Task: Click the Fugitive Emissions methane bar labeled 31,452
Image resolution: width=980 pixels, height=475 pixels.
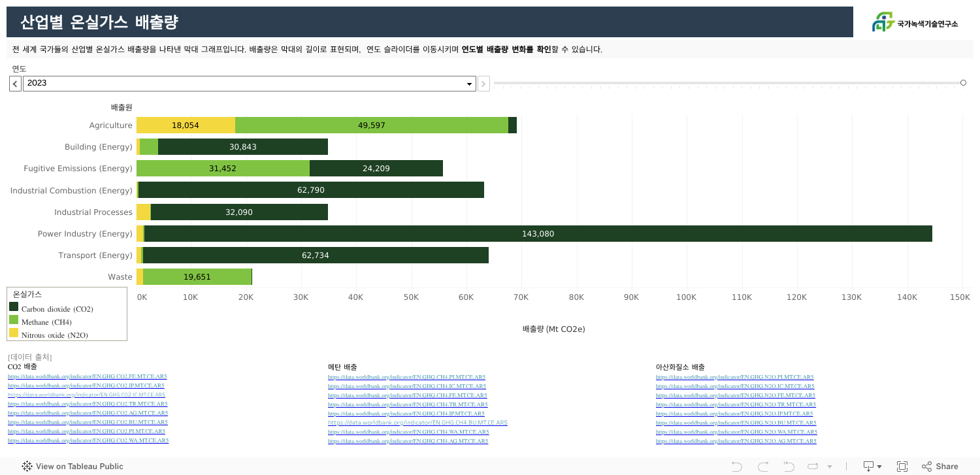Action: [x=223, y=169]
